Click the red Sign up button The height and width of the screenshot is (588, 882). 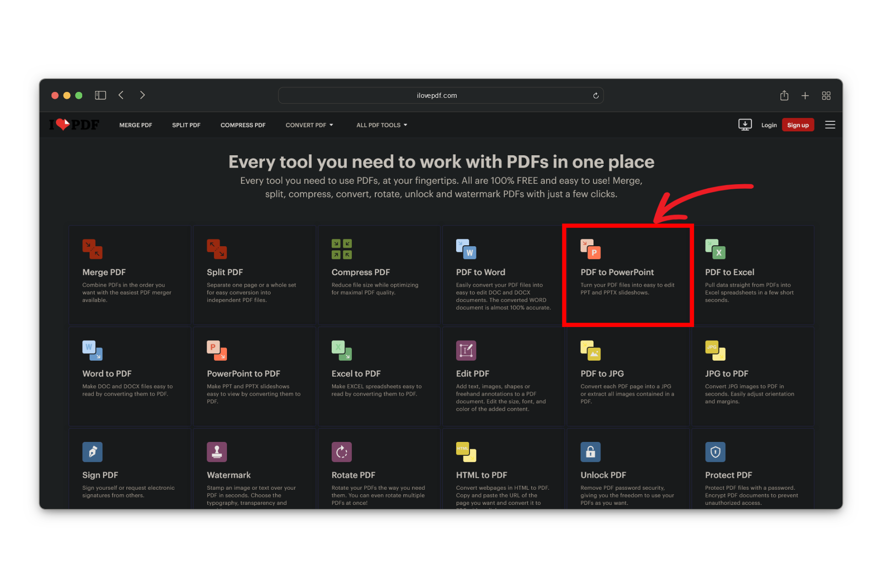point(797,125)
